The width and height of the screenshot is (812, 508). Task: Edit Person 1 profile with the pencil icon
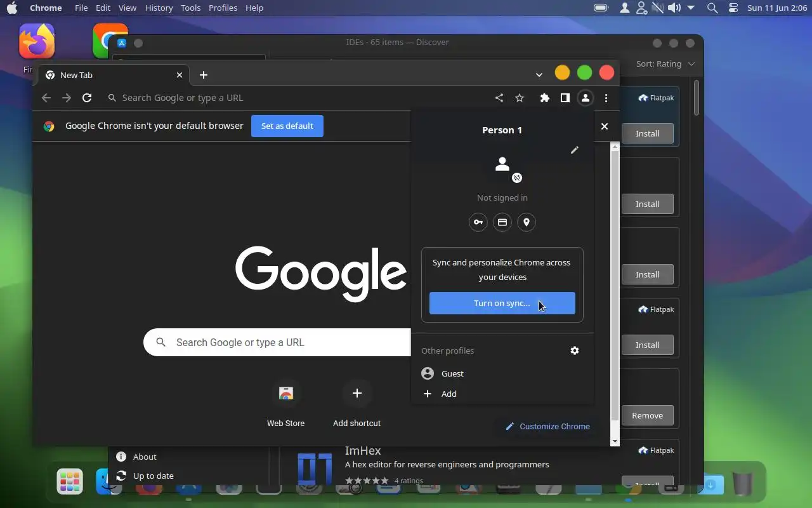[x=575, y=150]
